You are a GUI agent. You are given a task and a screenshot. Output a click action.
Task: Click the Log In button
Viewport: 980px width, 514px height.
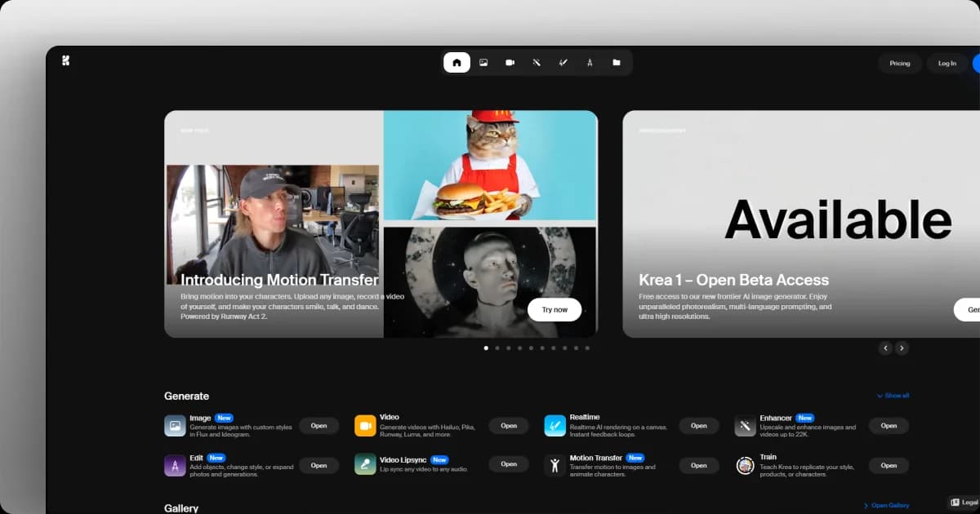click(x=947, y=63)
